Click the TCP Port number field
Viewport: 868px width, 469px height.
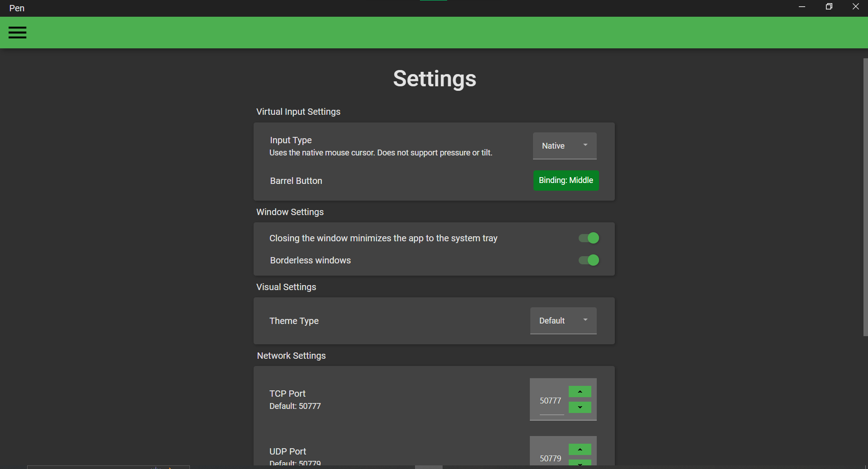(x=550, y=401)
